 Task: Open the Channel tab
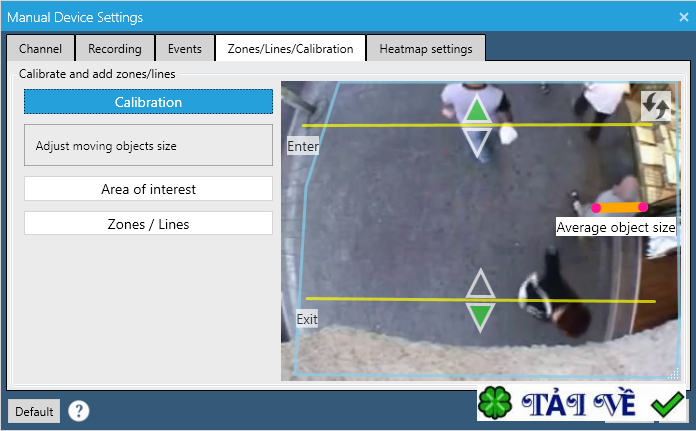(40, 48)
